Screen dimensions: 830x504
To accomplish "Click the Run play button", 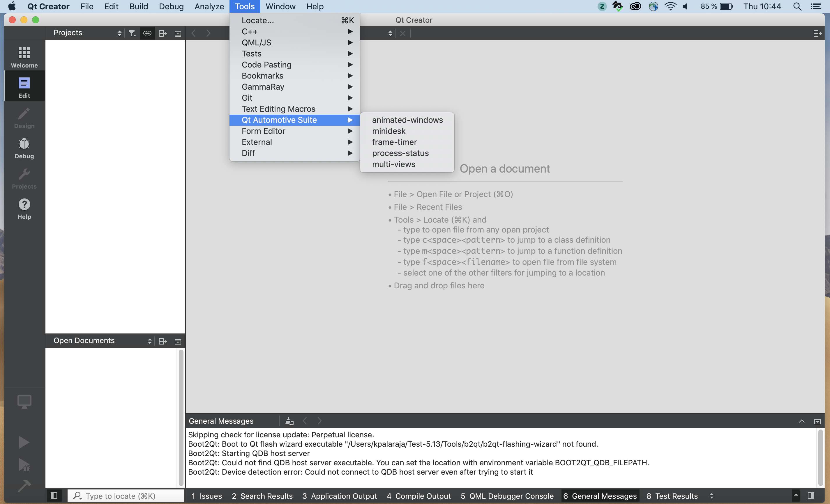I will point(24,442).
